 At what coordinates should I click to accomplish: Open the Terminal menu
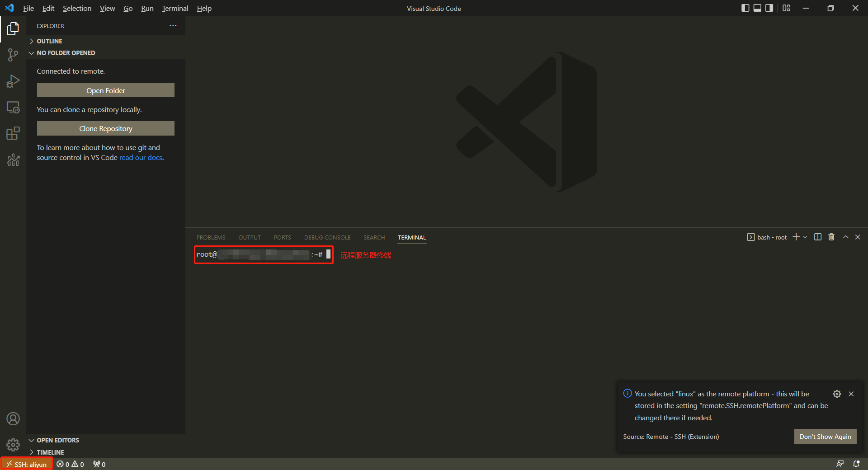coord(175,8)
